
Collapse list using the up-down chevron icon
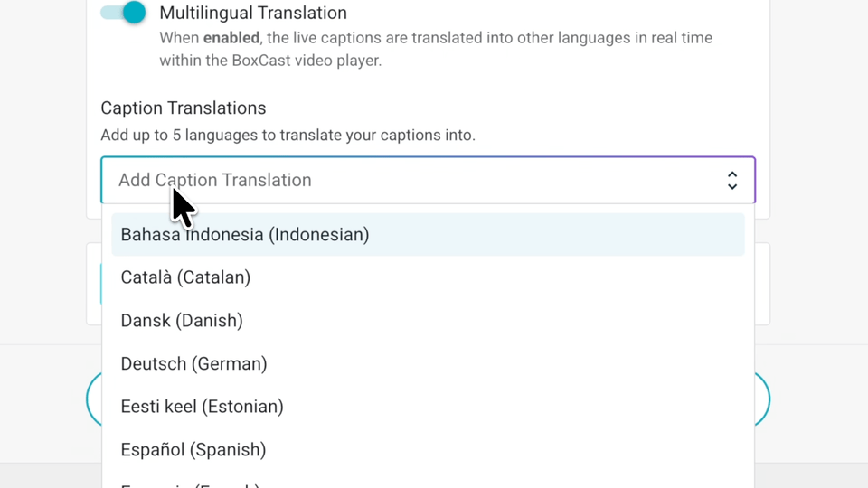(x=732, y=181)
